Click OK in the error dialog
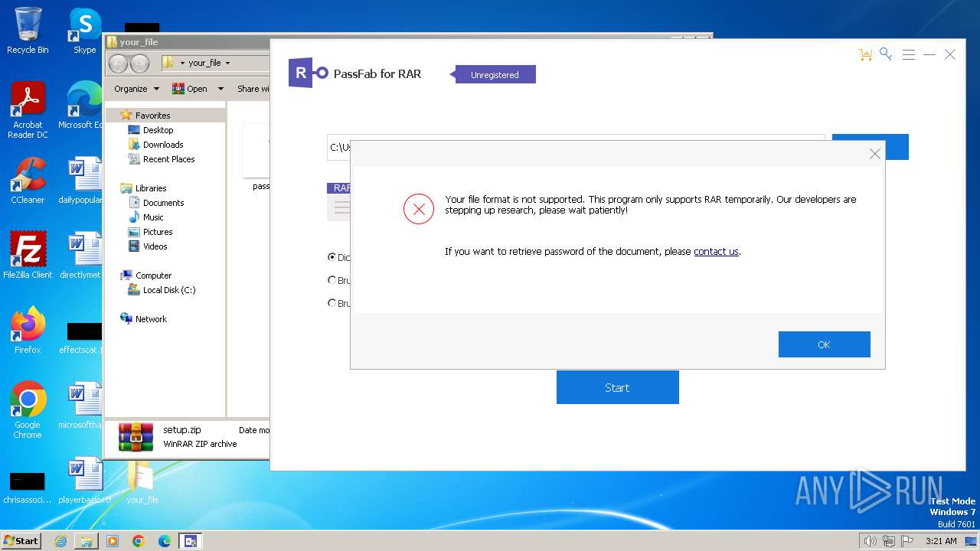The image size is (980, 551). click(824, 344)
